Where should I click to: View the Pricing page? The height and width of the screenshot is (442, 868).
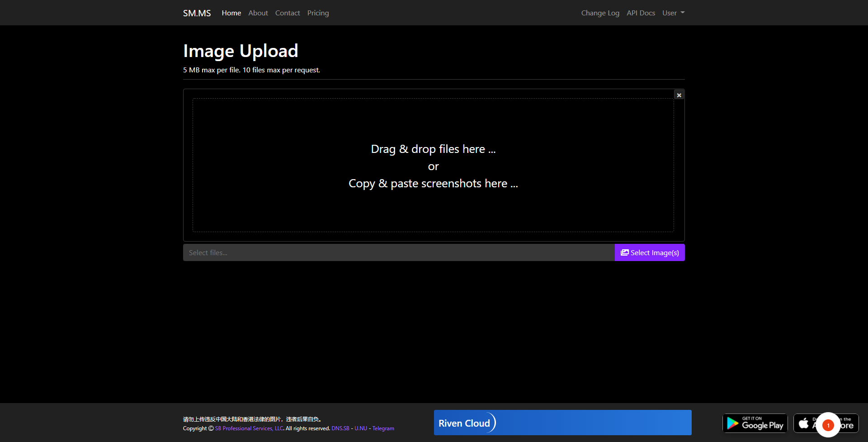click(x=318, y=13)
